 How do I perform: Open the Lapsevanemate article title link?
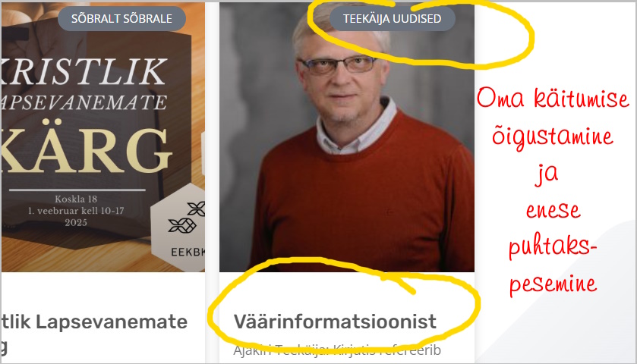(94, 322)
